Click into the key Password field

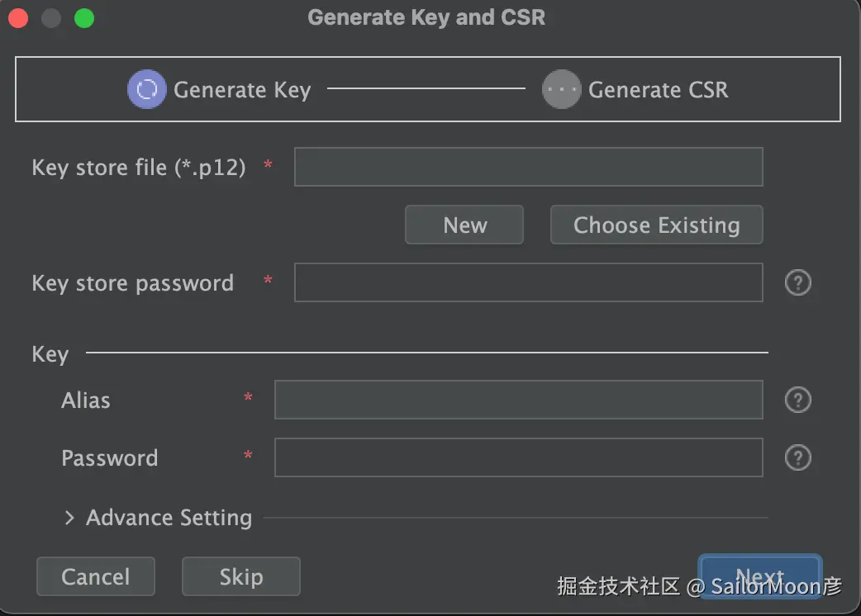pyautogui.click(x=518, y=457)
